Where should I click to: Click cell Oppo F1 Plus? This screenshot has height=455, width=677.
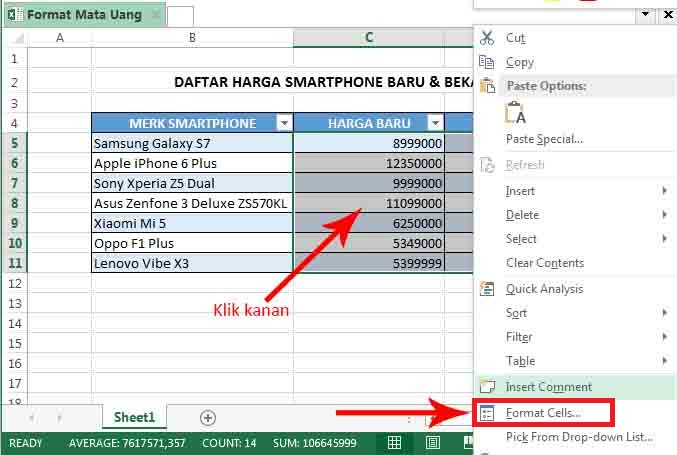[193, 243]
